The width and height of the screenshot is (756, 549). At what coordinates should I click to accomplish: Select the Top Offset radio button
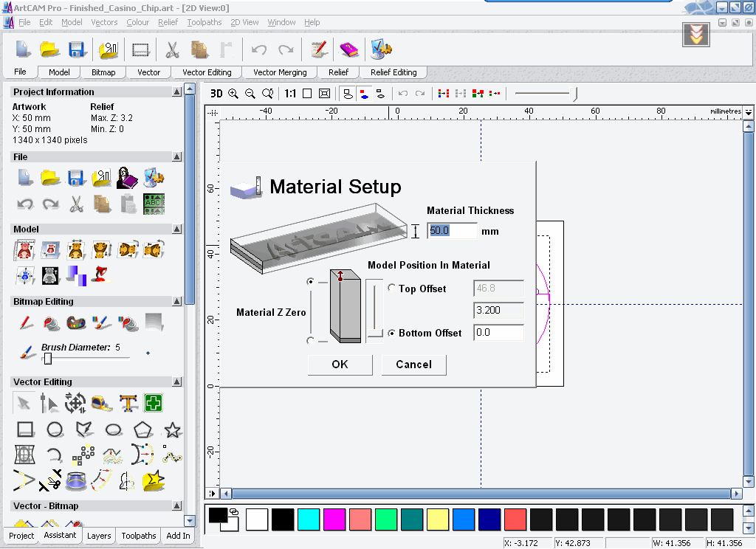(x=392, y=288)
